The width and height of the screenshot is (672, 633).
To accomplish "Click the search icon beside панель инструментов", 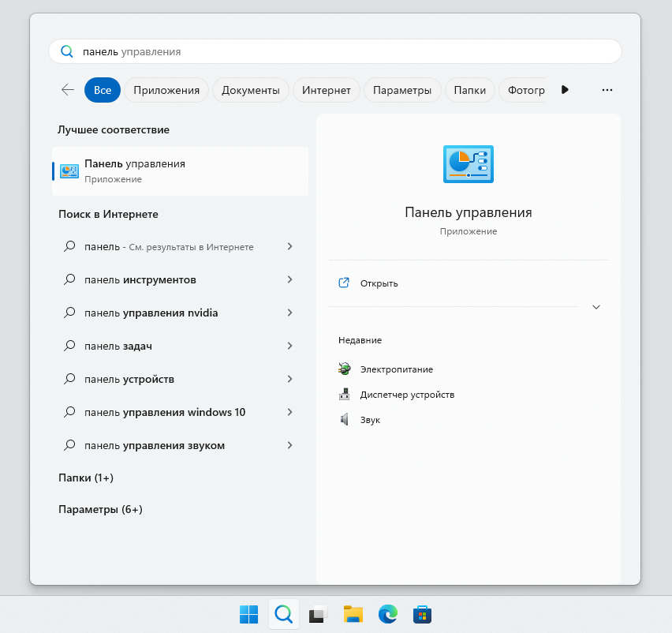I will (69, 279).
